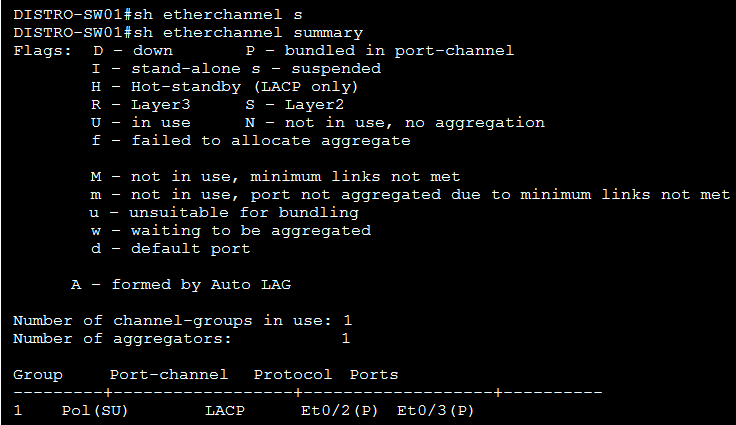Click the 'Protocol' column header
This screenshot has height=425, width=736.
(293, 375)
